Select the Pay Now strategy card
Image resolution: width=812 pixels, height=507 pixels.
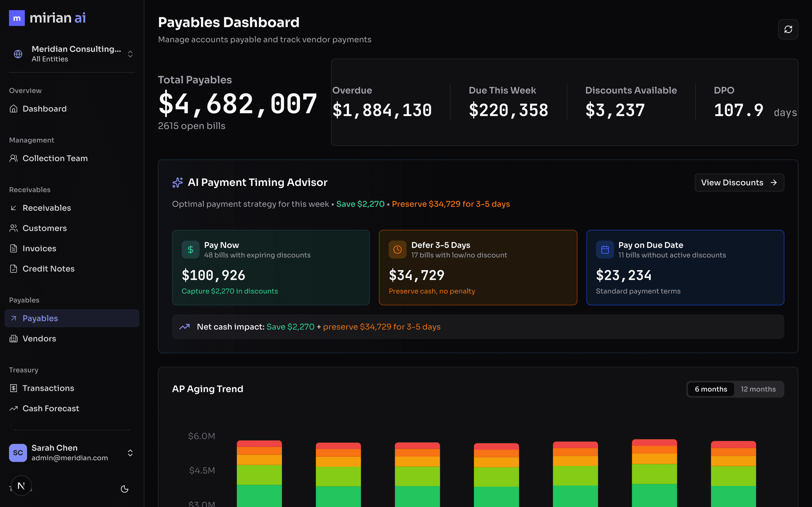(271, 267)
